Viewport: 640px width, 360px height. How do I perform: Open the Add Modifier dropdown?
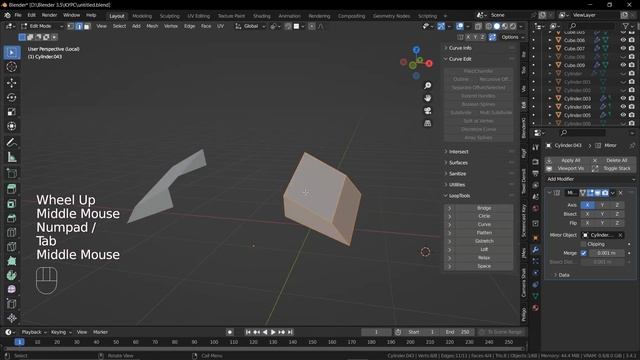[590, 179]
